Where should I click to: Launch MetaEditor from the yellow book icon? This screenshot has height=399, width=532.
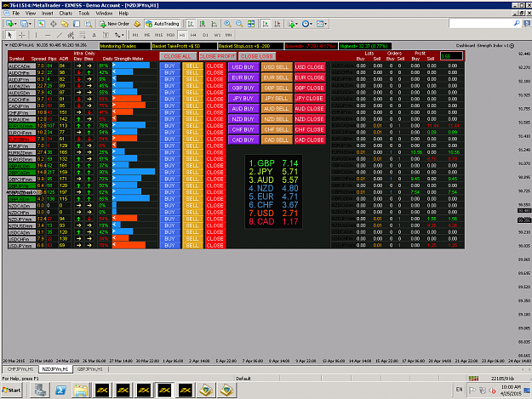[137, 24]
